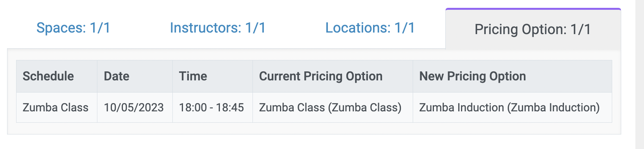Click the word Locations in third tab

click(358, 28)
